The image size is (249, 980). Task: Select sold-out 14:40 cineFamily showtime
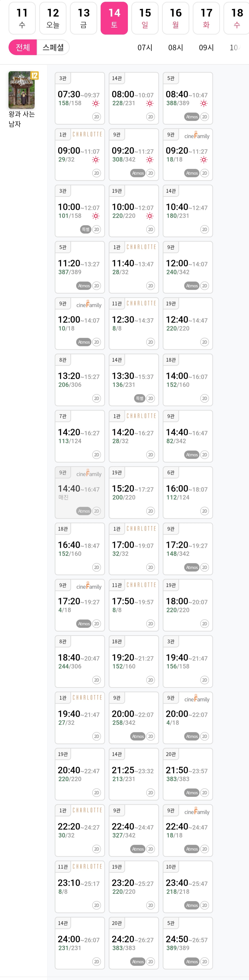79,492
